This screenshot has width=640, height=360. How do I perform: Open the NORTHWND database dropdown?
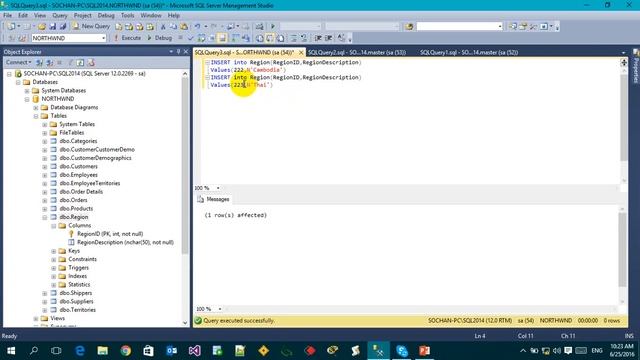tap(103, 38)
